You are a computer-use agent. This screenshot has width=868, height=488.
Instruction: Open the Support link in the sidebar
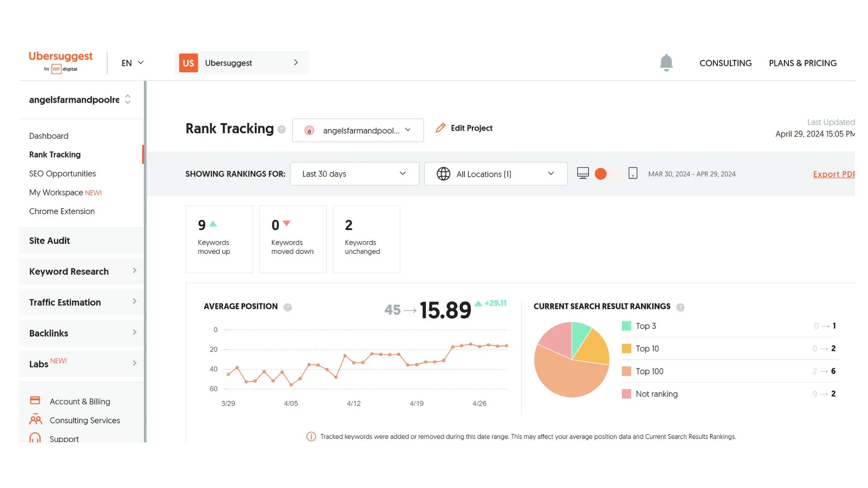[x=64, y=439]
